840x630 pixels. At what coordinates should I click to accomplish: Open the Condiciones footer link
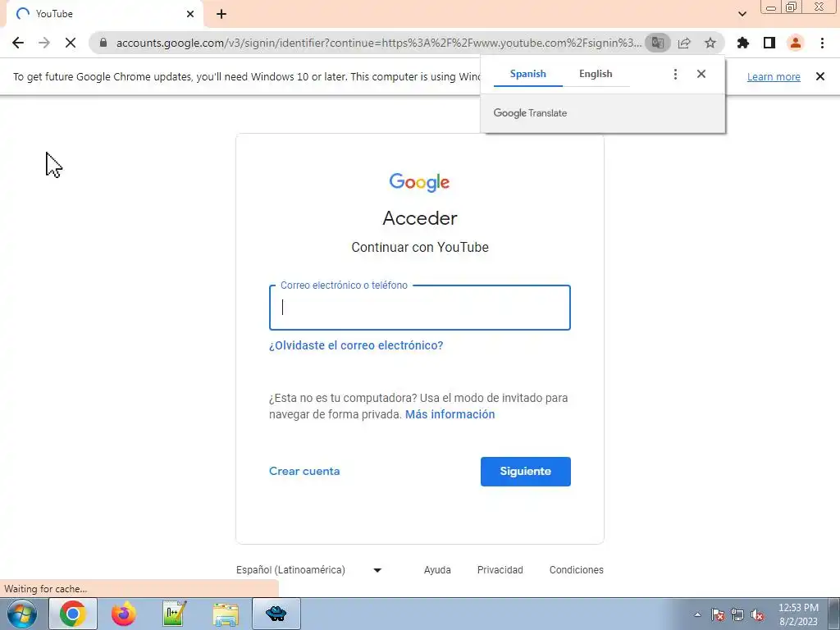[577, 570]
